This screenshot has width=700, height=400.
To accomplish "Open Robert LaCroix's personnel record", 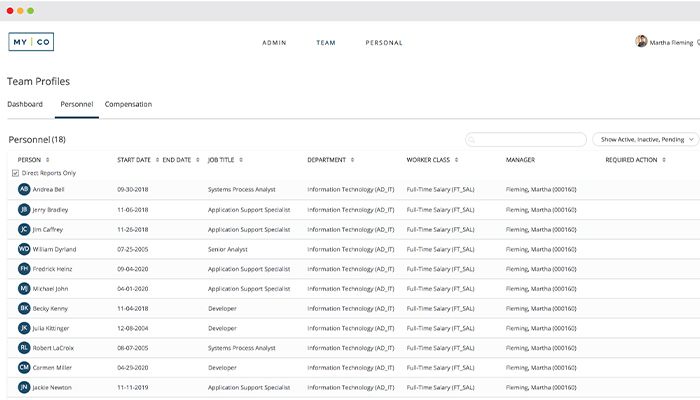I will click(x=54, y=347).
